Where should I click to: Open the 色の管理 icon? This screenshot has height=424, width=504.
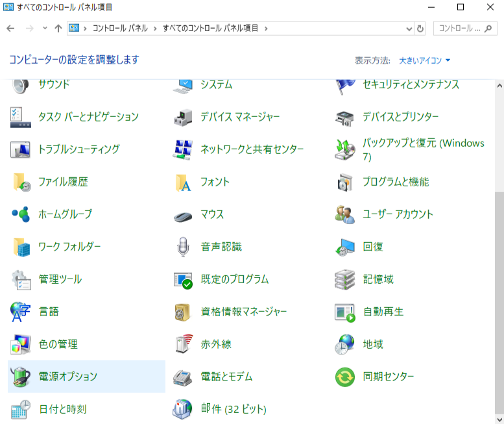coord(21,344)
